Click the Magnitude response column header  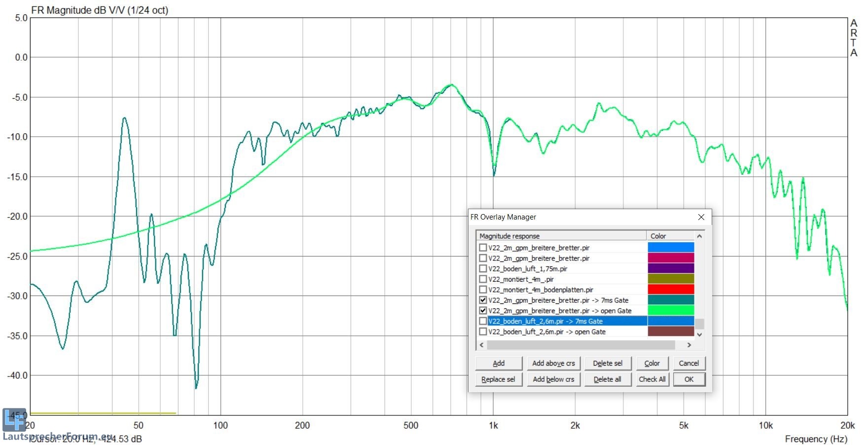coord(560,236)
